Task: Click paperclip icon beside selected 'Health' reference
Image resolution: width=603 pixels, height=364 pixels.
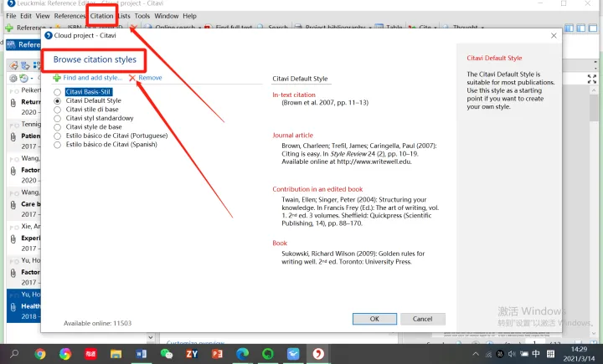Action: 13,307
